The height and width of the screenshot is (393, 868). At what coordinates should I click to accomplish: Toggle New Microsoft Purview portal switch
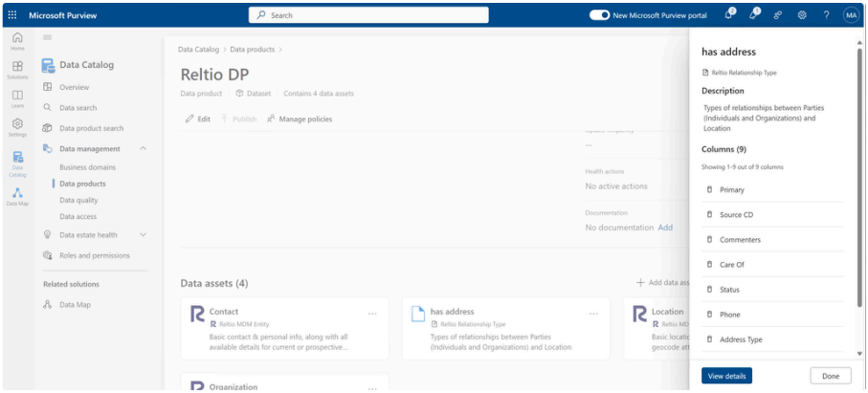[600, 15]
